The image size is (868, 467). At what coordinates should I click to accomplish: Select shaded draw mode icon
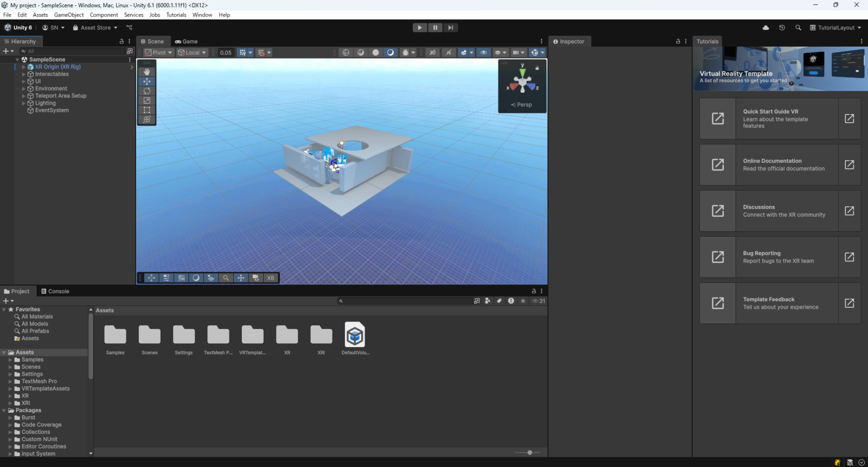point(390,53)
